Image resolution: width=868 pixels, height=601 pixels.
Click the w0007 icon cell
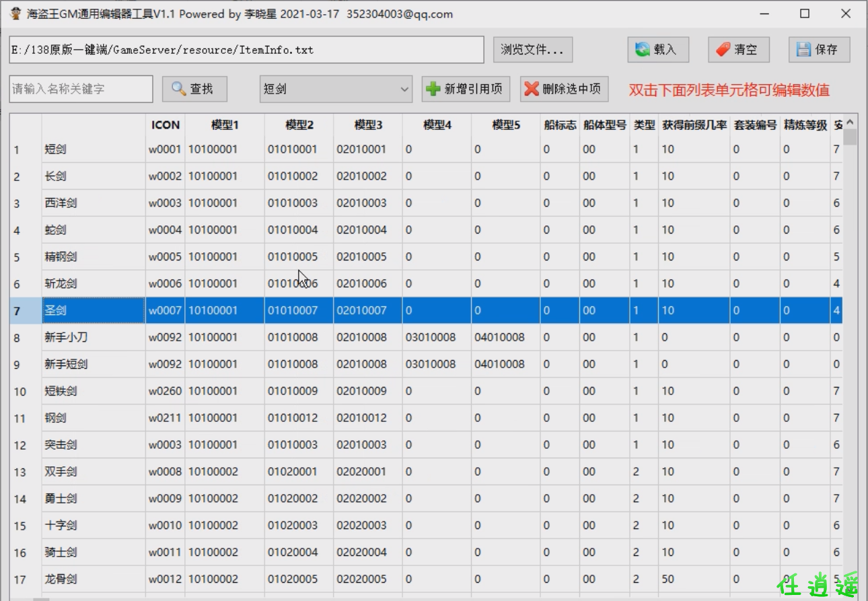pos(166,311)
